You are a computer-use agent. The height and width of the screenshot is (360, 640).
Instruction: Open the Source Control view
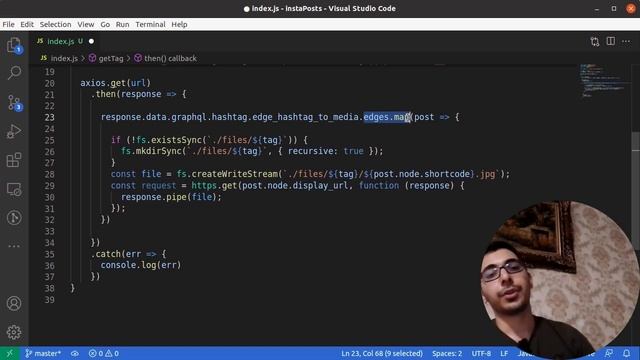click(x=14, y=102)
